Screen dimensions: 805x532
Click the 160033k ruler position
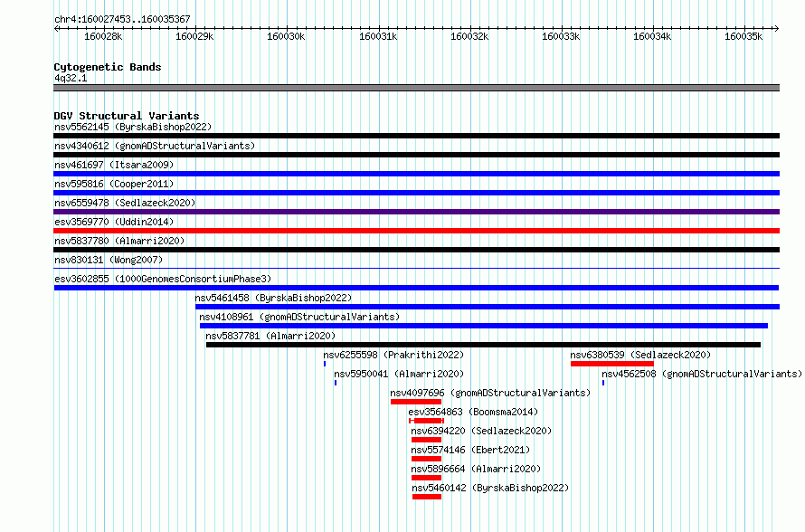(561, 36)
